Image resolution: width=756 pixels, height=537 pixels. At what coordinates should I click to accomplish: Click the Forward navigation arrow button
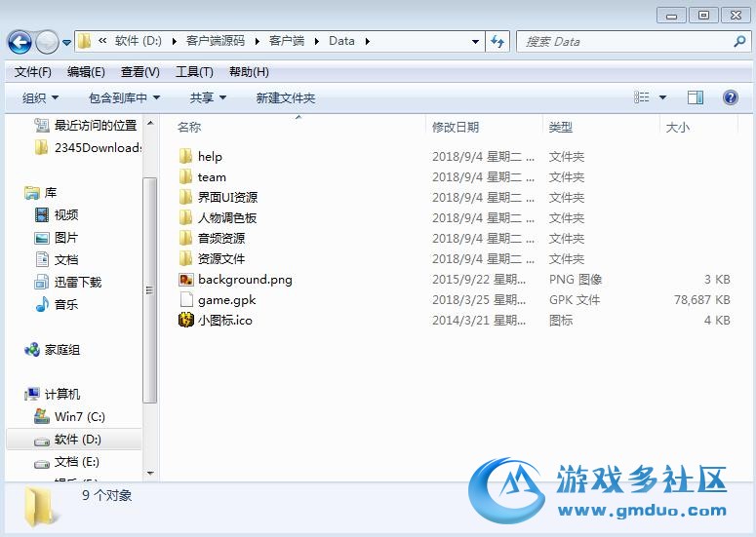pyautogui.click(x=47, y=42)
